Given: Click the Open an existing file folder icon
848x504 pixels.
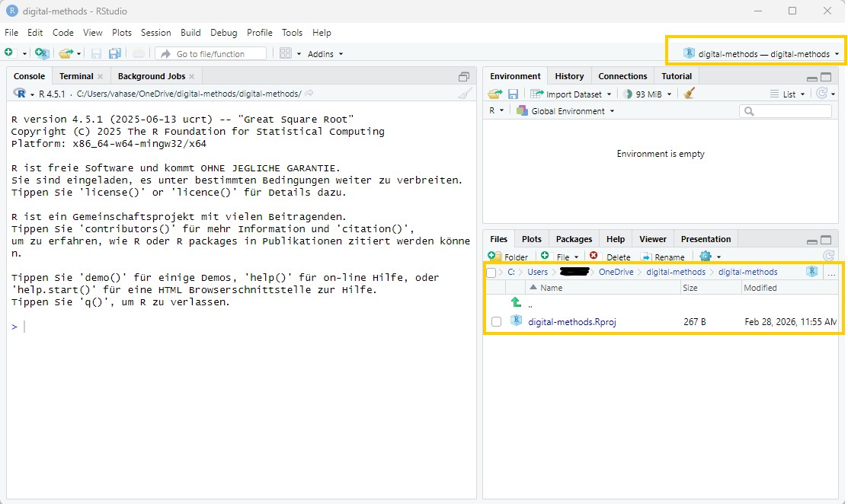Looking at the screenshot, I should [65, 53].
